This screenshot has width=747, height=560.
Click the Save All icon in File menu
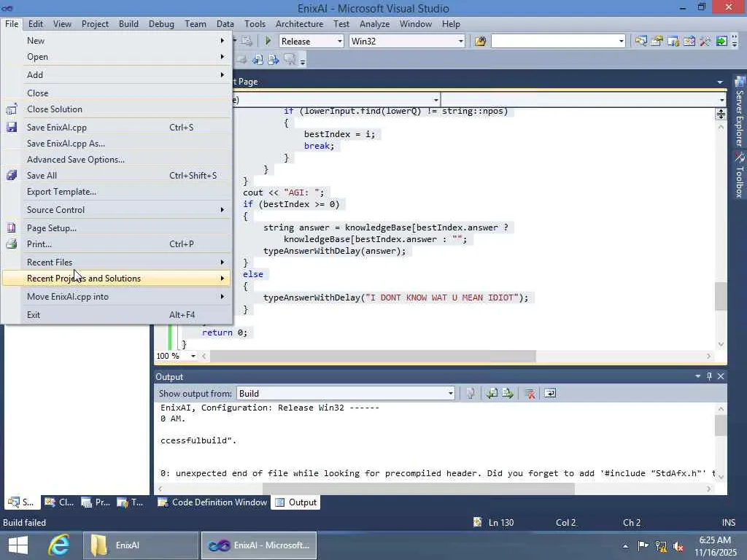(12, 176)
